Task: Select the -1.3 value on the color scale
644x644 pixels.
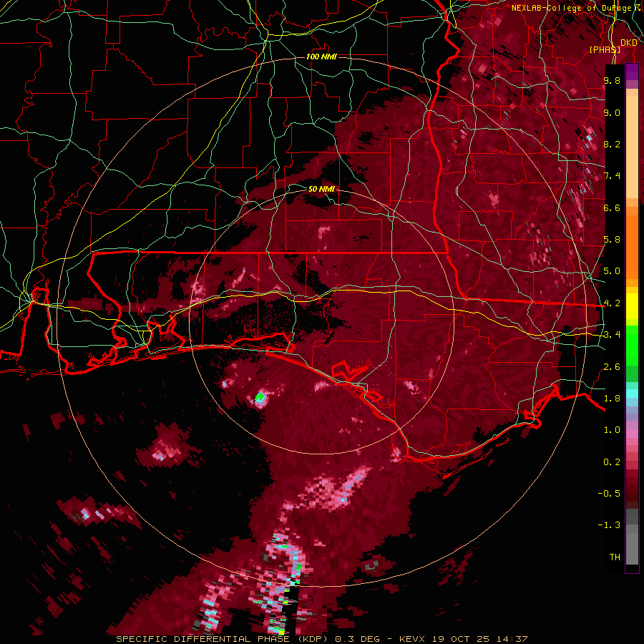Action: point(609,525)
